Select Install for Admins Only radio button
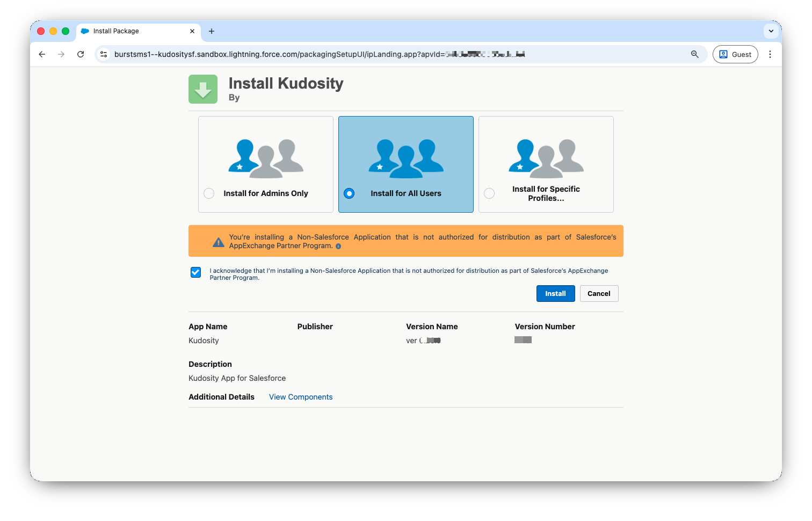 [209, 193]
